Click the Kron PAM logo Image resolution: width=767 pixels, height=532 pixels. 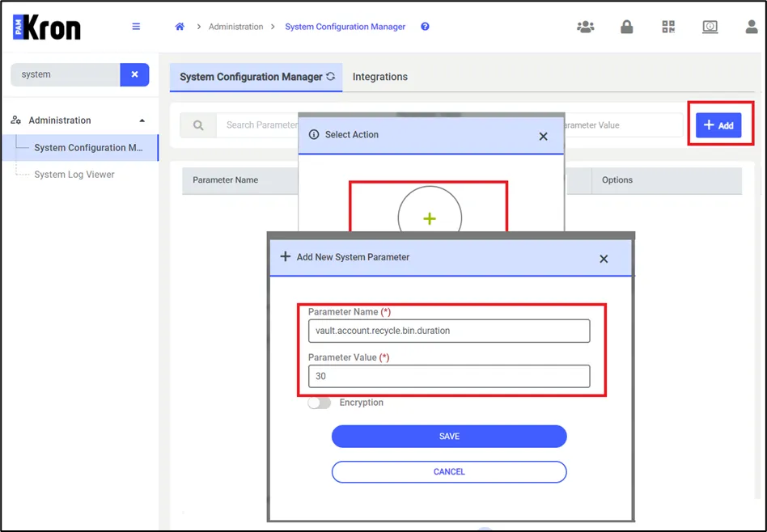tap(46, 27)
